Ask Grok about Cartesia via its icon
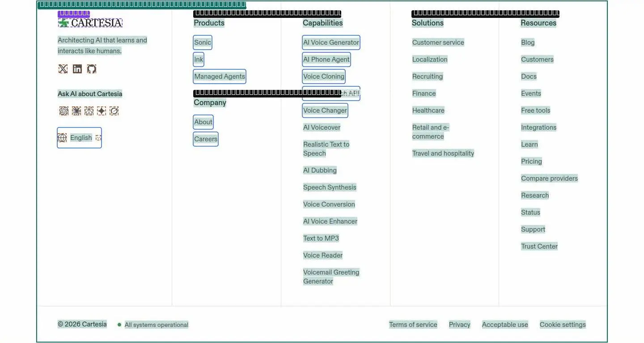The width and height of the screenshot is (644, 343). click(114, 111)
